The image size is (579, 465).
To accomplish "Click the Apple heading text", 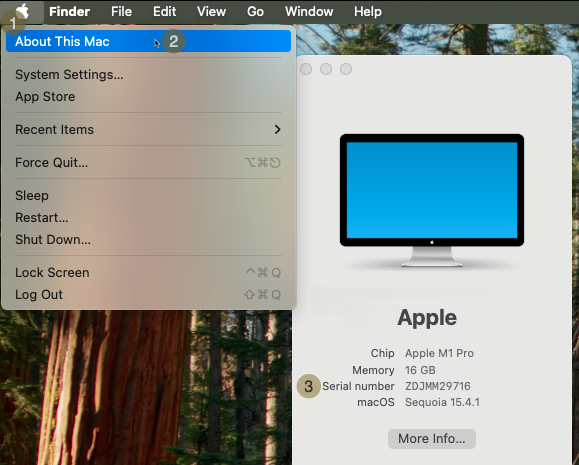I will (427, 318).
